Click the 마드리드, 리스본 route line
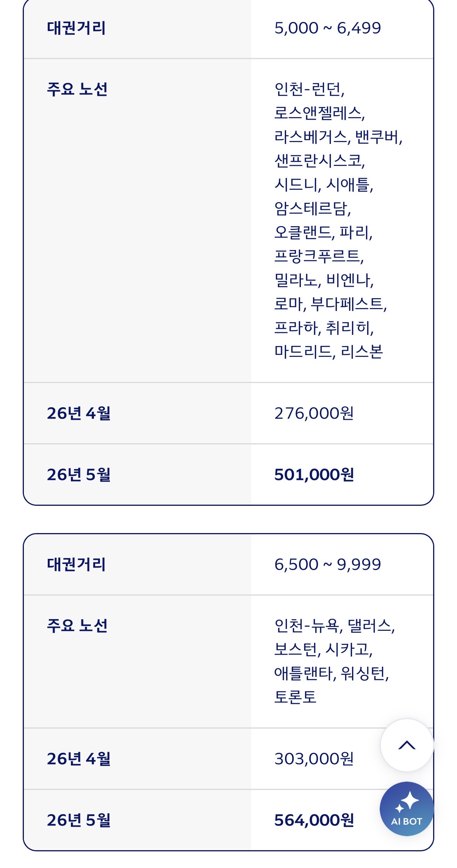Screen dimensions: 457x868 point(329,352)
